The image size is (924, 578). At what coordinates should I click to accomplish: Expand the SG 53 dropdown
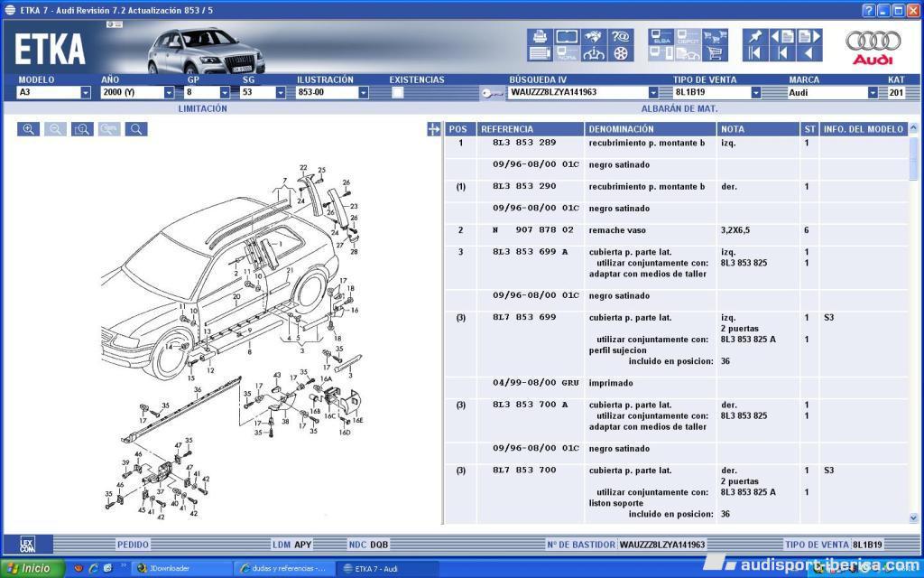click(281, 93)
